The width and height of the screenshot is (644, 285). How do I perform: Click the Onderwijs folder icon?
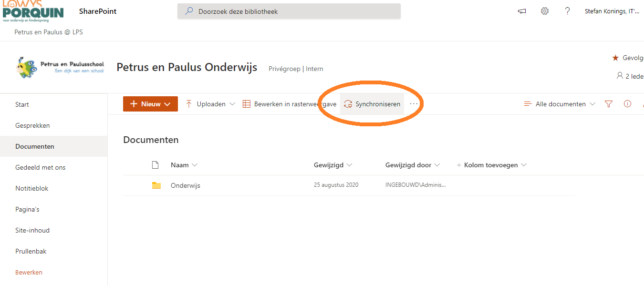[x=156, y=185]
